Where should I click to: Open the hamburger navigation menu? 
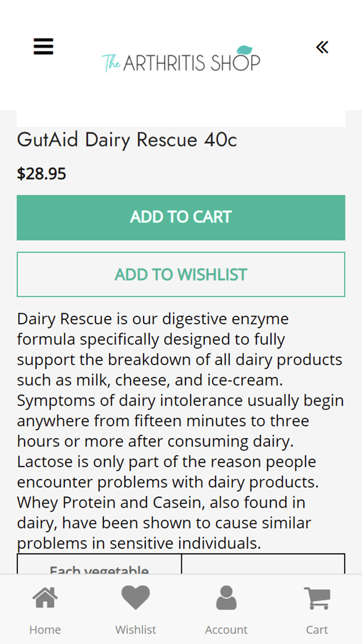click(x=43, y=46)
